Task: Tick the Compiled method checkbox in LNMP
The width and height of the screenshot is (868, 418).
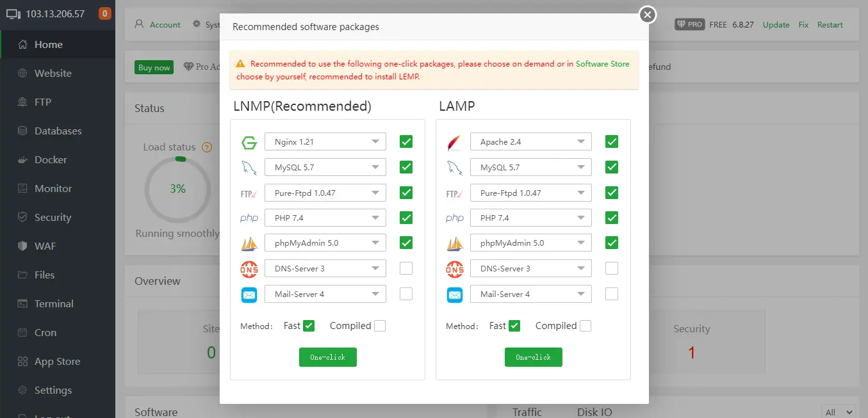Action: coord(380,326)
